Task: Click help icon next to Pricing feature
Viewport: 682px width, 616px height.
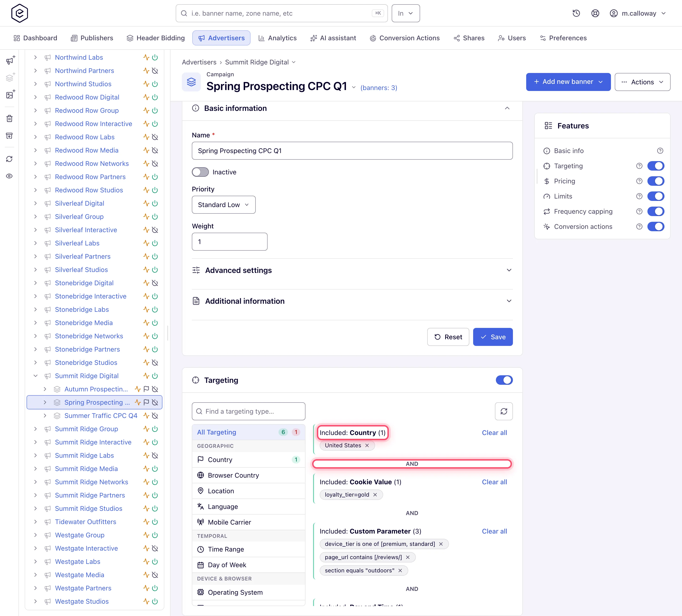Action: [x=639, y=181]
